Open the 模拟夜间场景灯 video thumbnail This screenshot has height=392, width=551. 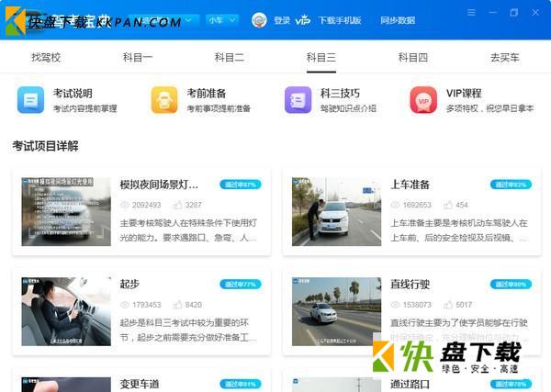[66, 211]
